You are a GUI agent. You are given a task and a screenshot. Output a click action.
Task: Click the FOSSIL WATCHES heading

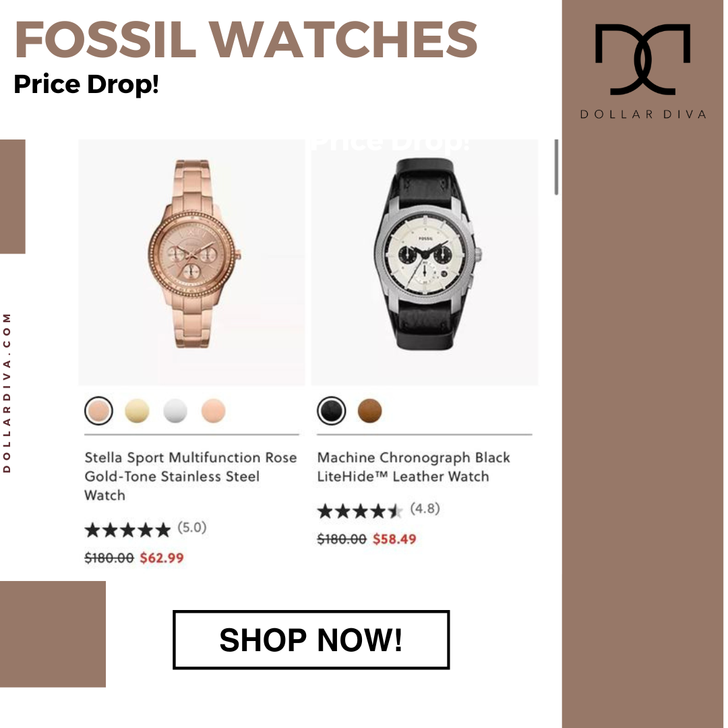coord(246,40)
